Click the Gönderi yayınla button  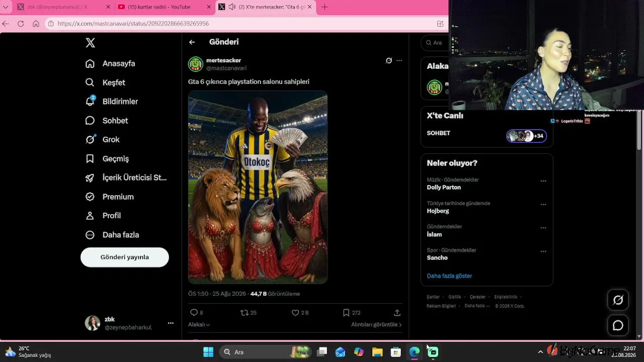click(125, 257)
